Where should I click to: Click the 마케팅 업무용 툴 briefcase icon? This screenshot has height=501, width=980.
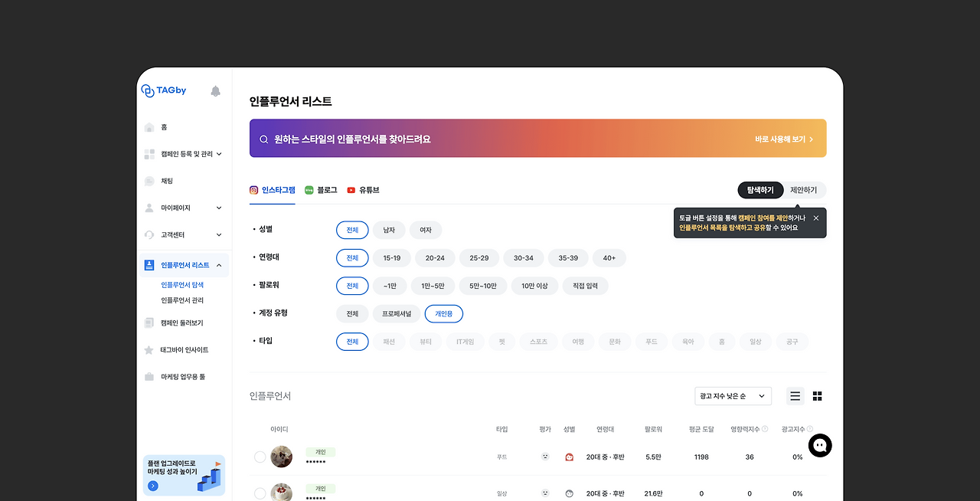click(149, 376)
